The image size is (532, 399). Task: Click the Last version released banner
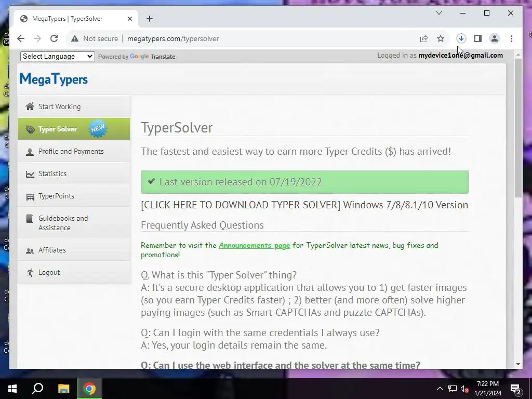coord(304,182)
